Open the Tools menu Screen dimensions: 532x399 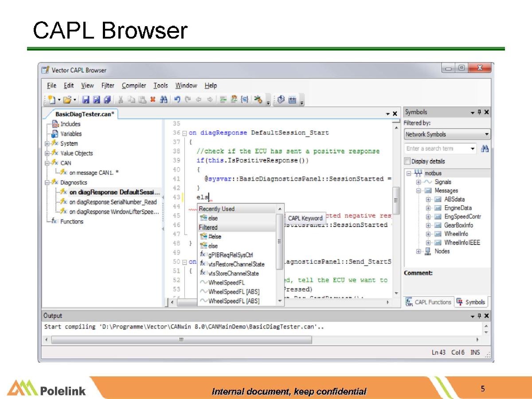pos(161,86)
